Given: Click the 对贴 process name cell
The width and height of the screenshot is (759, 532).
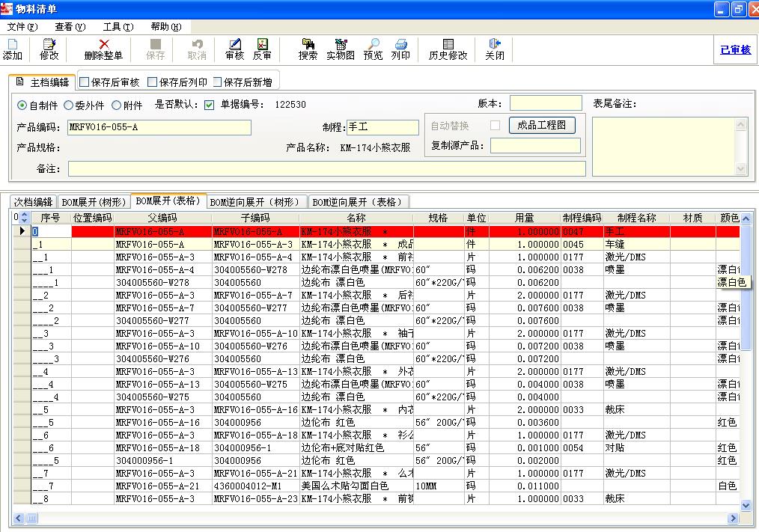Looking at the screenshot, I should [637, 447].
